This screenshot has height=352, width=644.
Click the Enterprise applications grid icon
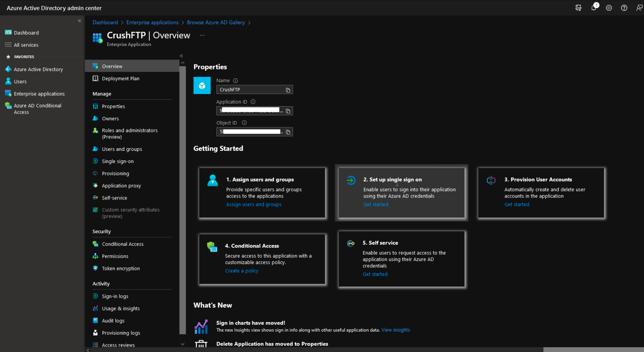coord(8,93)
